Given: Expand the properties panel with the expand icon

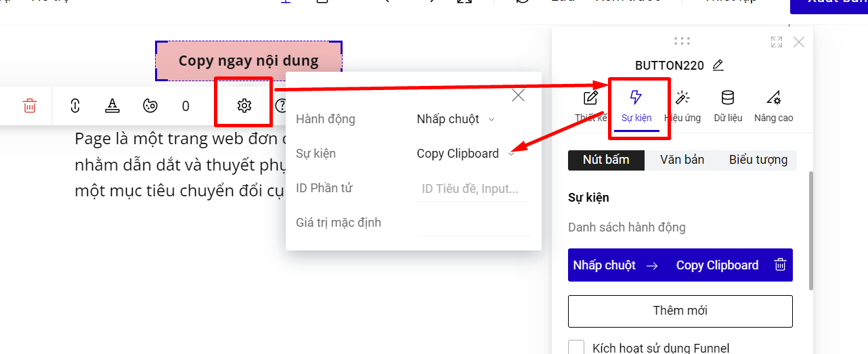Looking at the screenshot, I should (777, 42).
